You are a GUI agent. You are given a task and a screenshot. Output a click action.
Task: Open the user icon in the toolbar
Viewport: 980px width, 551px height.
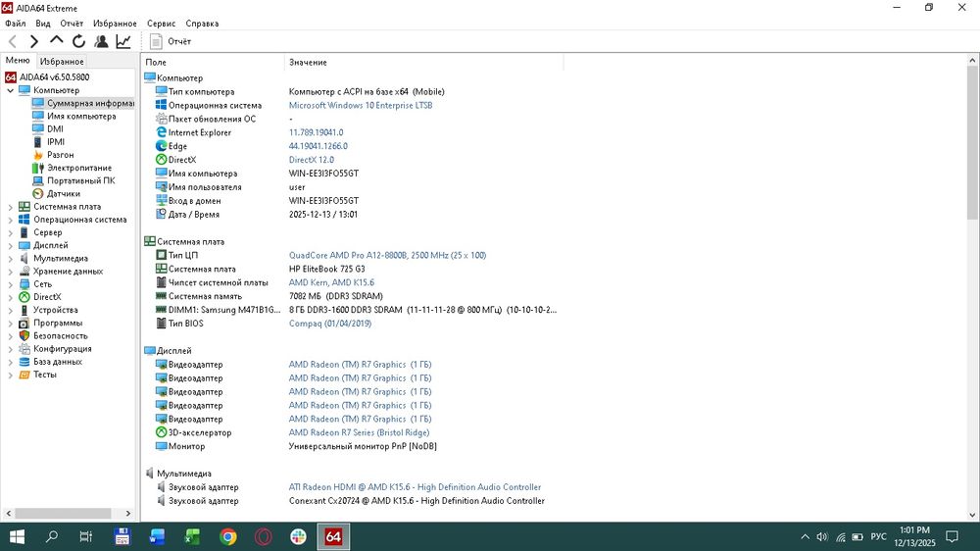(101, 41)
